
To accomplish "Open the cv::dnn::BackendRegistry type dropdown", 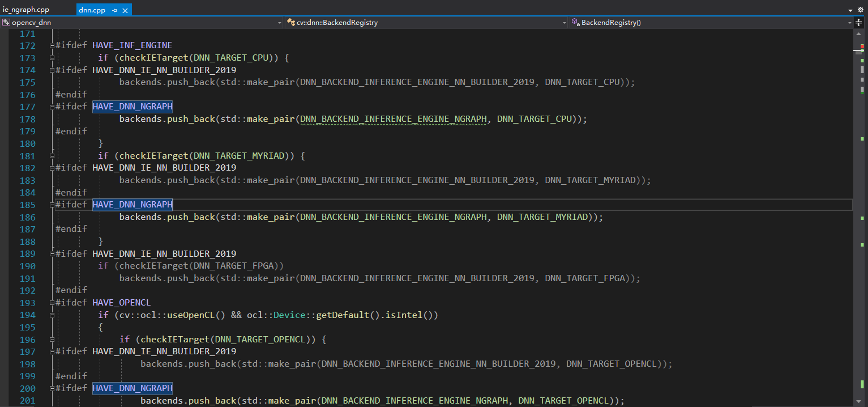I will tap(563, 23).
